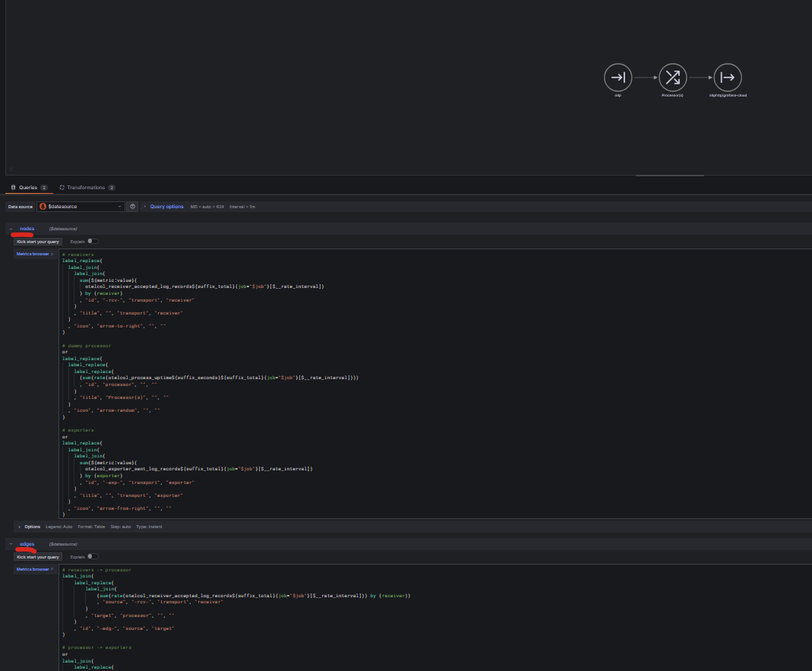Viewport: 812px width, 671px height.
Task: Click the arrow edge between otlp and Processor(s)
Action: click(x=645, y=77)
